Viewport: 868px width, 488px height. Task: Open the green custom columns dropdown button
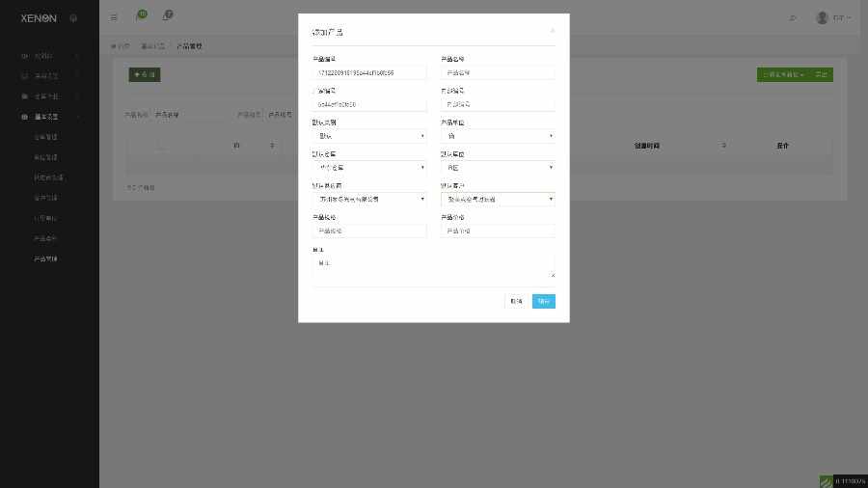click(x=783, y=74)
